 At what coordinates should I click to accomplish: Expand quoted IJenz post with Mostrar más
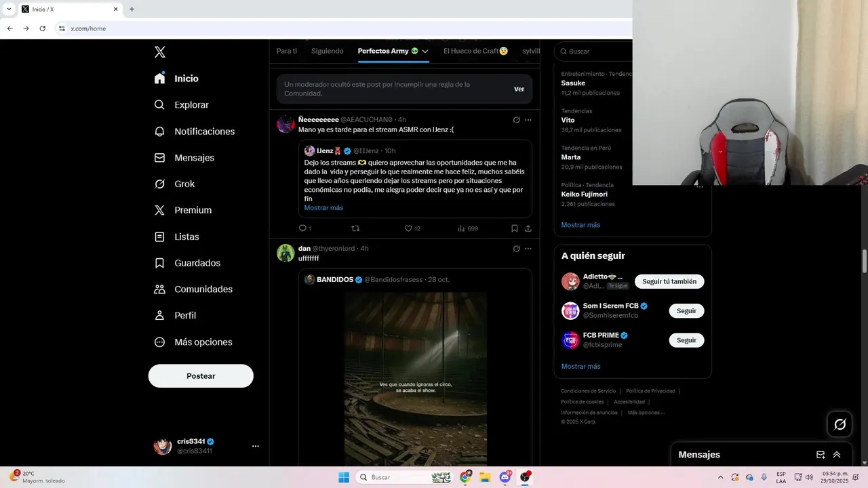pos(323,208)
